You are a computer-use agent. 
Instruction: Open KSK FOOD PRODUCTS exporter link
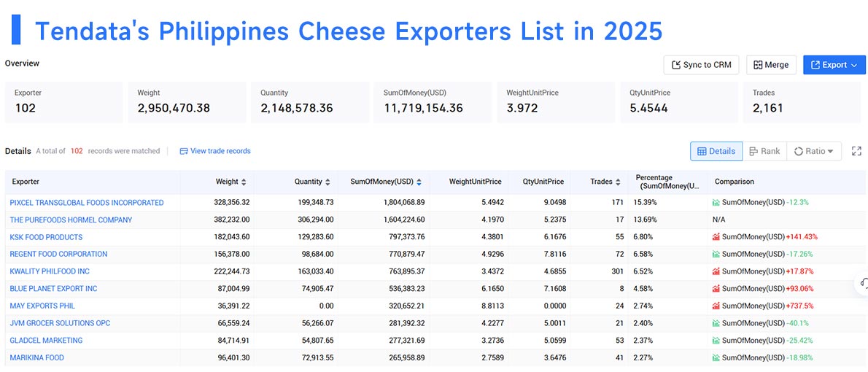(x=46, y=237)
